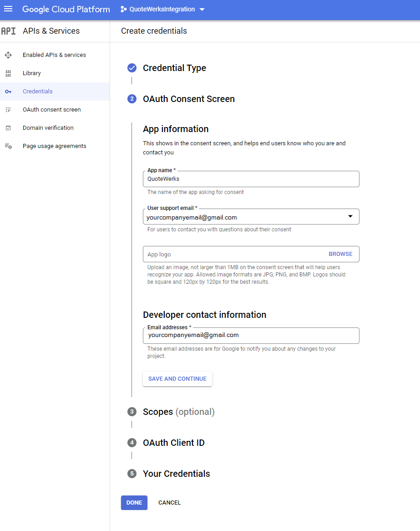Open the hamburger navigation menu
420x531 pixels.
point(8,9)
